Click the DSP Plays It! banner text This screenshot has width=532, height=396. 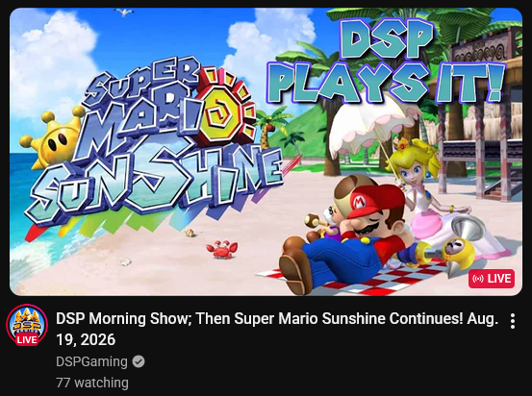tap(387, 61)
